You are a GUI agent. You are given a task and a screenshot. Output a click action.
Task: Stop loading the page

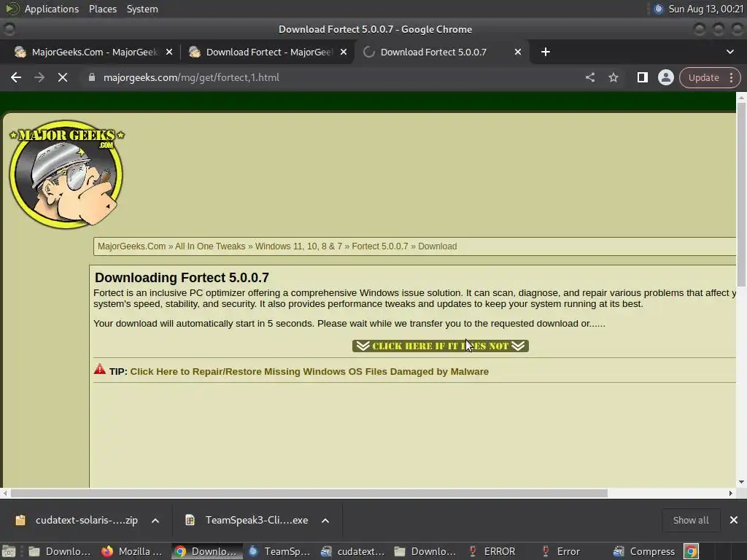click(63, 77)
